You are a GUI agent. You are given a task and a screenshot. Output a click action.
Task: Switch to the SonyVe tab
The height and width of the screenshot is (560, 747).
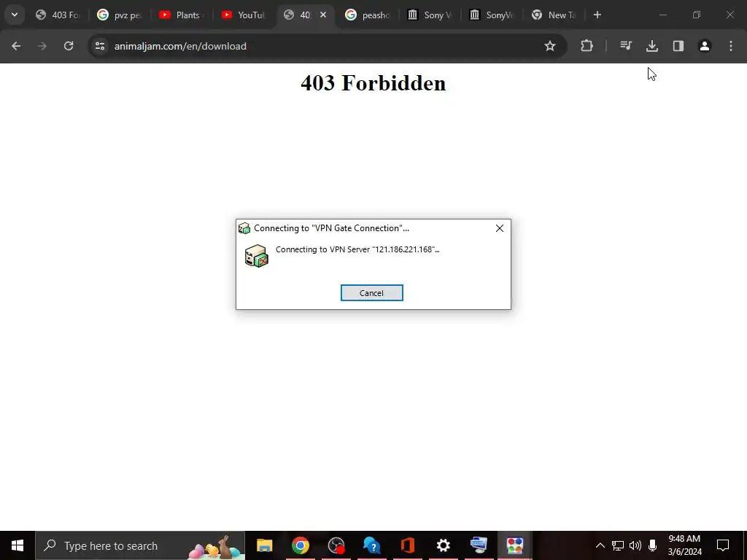click(492, 15)
